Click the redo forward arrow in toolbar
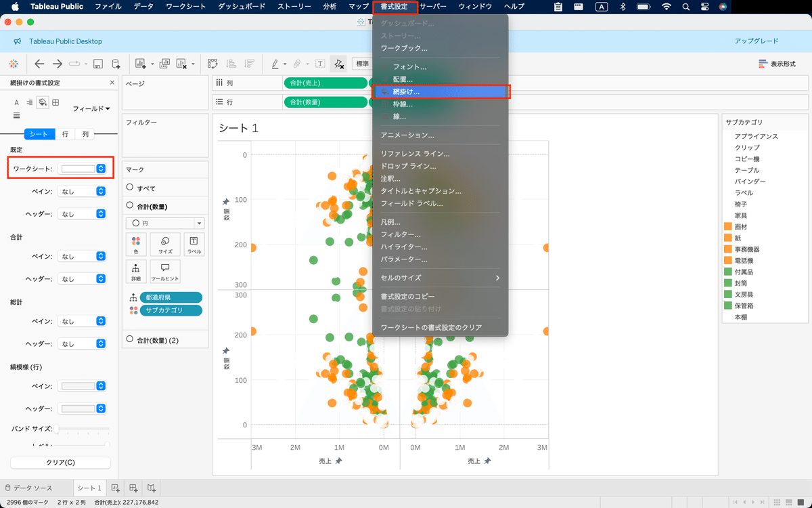The height and width of the screenshot is (508, 812). point(58,64)
